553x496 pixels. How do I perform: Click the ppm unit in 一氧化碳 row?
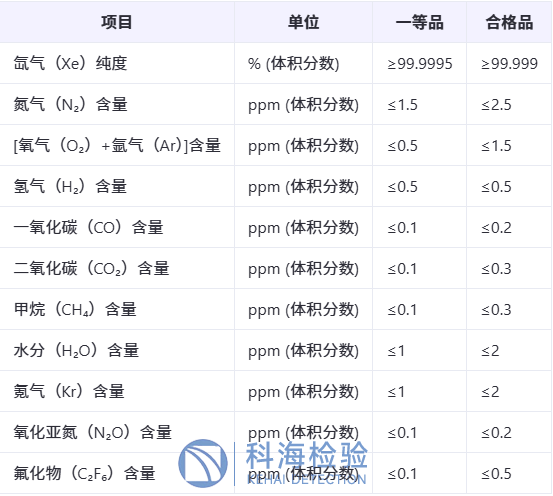coord(303,228)
